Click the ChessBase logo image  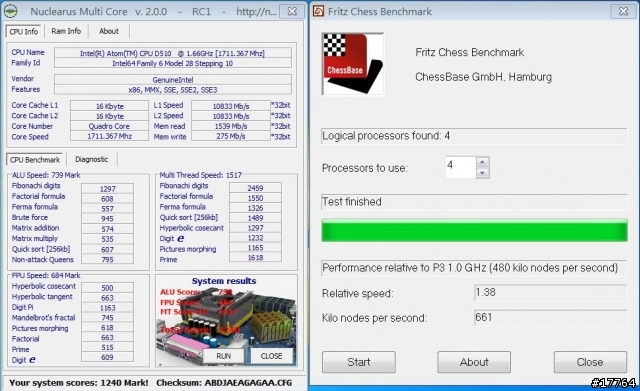(x=353, y=64)
